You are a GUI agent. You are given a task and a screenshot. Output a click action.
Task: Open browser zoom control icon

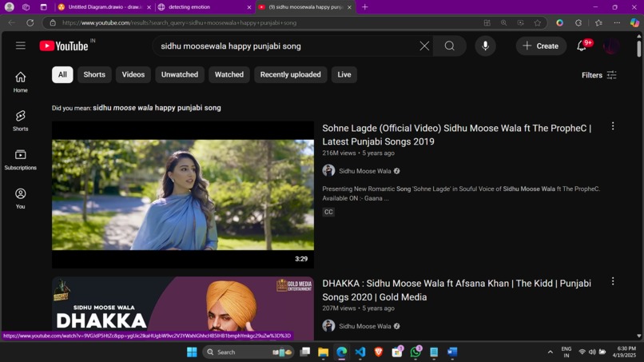[503, 23]
